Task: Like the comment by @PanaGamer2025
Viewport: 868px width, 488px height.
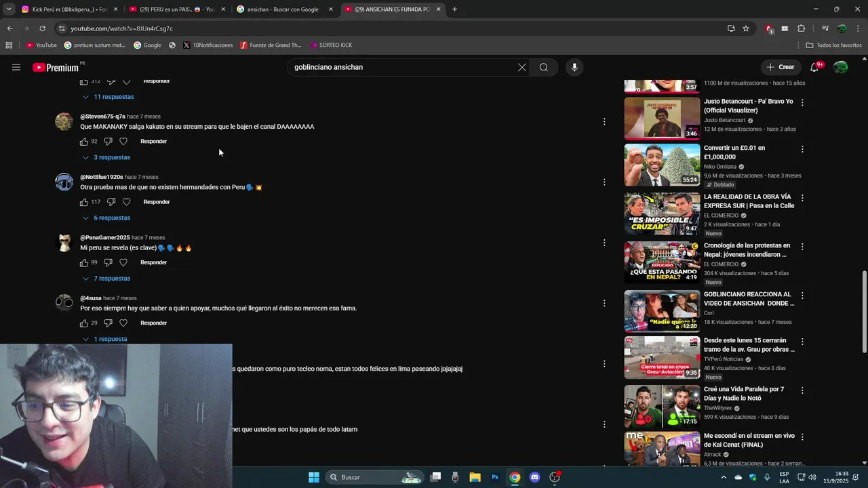Action: pos(84,262)
